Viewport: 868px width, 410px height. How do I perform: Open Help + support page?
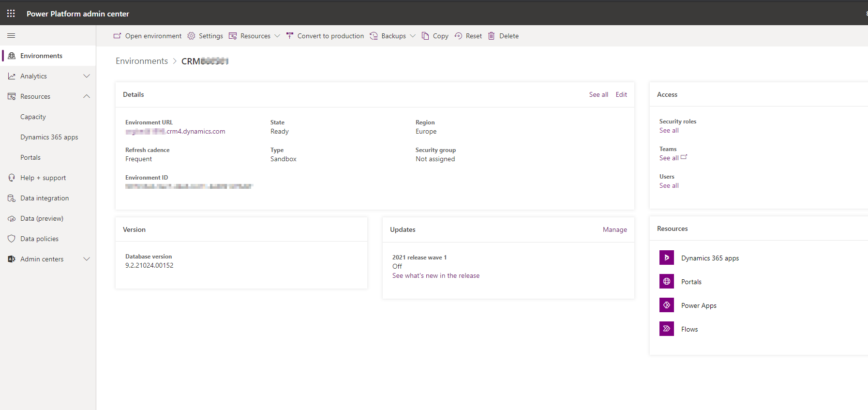tap(43, 178)
